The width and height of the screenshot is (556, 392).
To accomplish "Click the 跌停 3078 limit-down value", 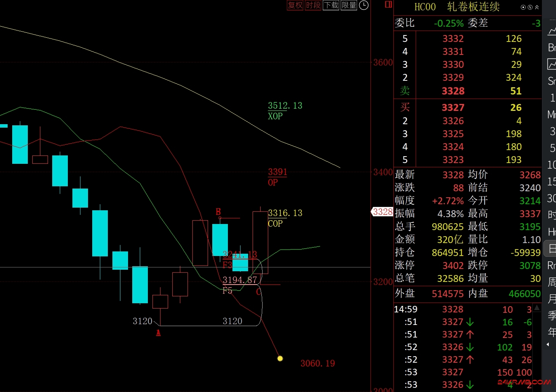I will pos(530,266).
